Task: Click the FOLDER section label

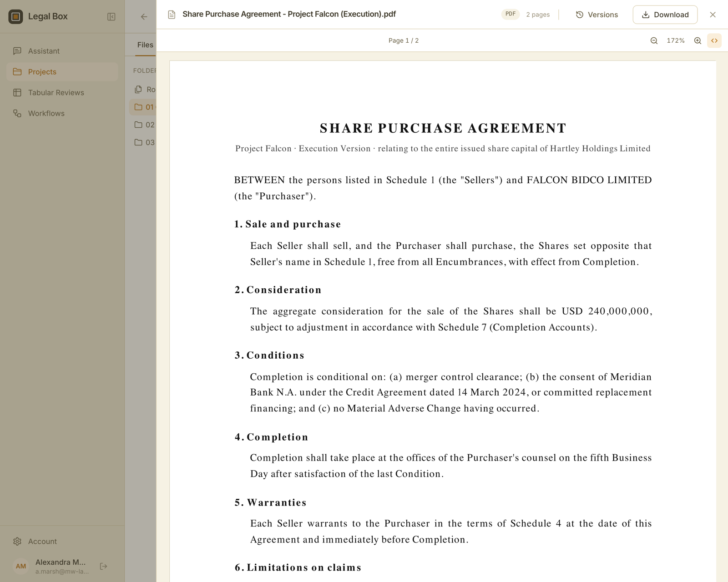Action: (x=144, y=70)
